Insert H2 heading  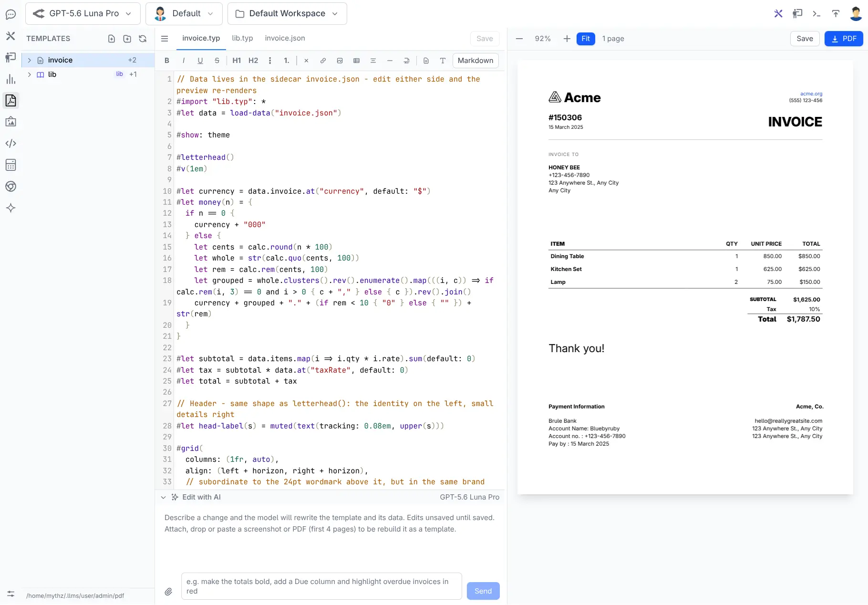(253, 61)
